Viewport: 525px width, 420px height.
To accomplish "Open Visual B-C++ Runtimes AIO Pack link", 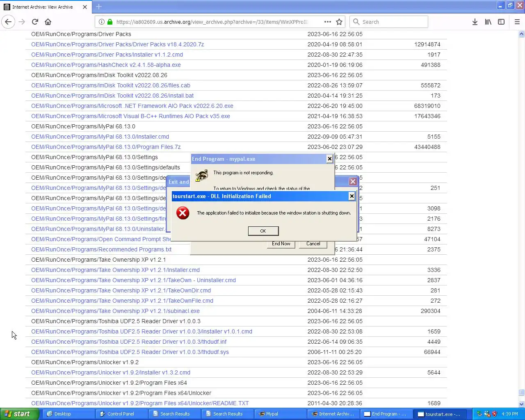I will pos(130,116).
